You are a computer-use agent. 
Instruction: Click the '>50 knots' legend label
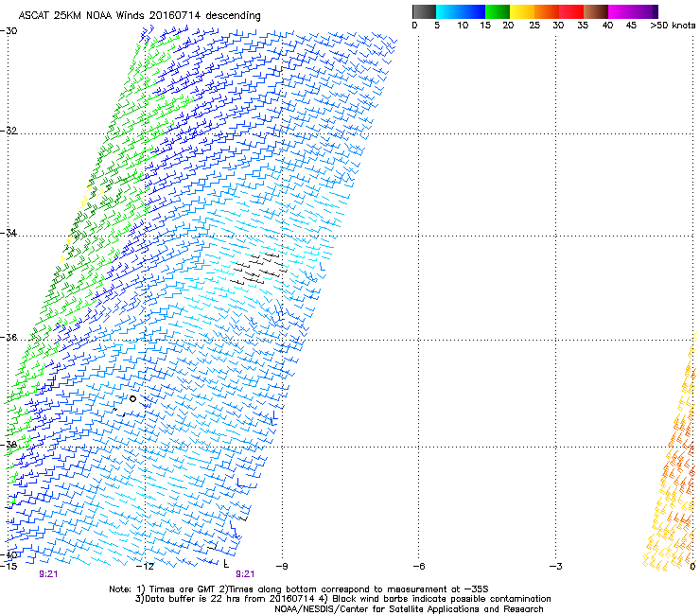click(x=673, y=26)
